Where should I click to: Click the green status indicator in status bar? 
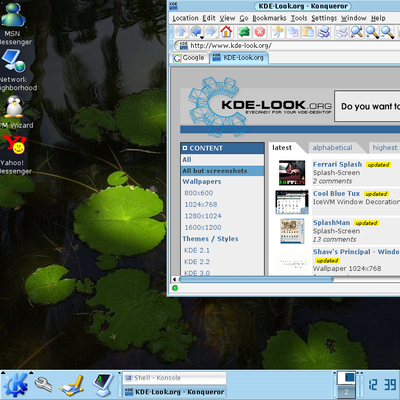[x=175, y=288]
